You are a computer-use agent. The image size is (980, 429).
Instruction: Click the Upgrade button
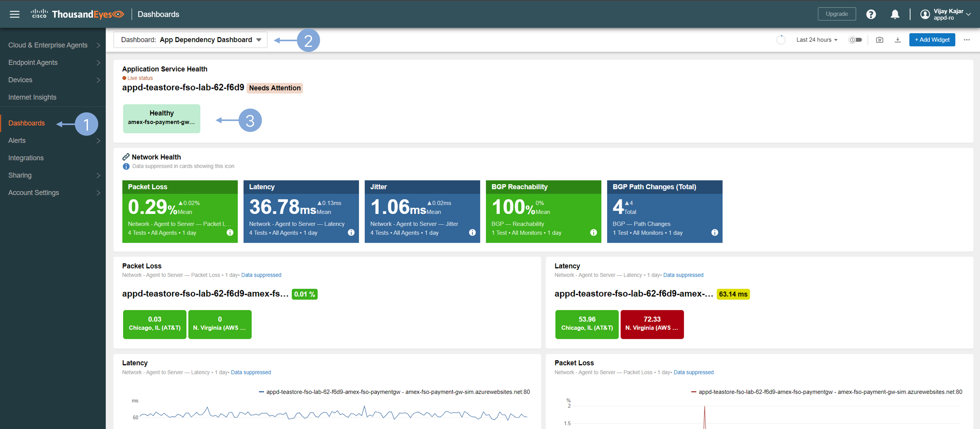point(837,14)
